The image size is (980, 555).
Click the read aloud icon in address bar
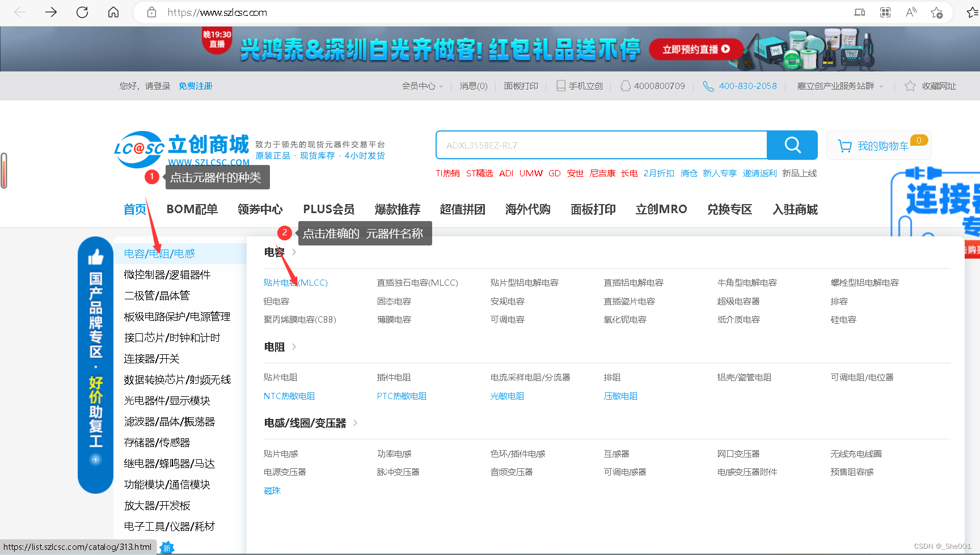coord(911,12)
